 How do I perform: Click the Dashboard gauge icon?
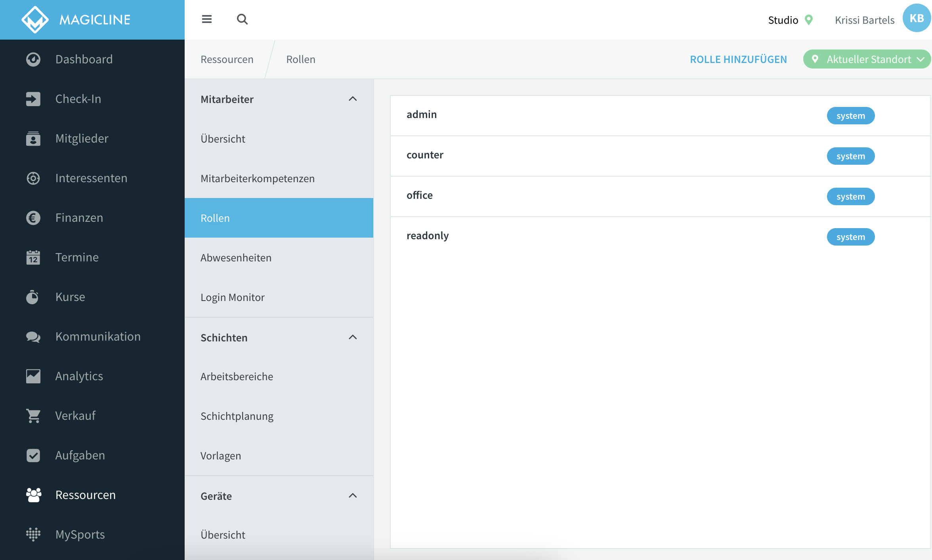(x=33, y=59)
